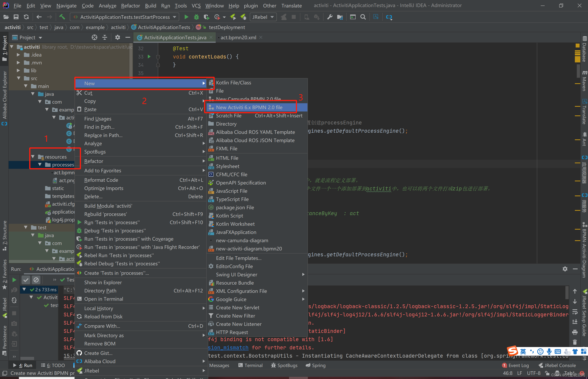588x379 pixels.
Task: Collapse the resources folder arrow
Action: 32,157
